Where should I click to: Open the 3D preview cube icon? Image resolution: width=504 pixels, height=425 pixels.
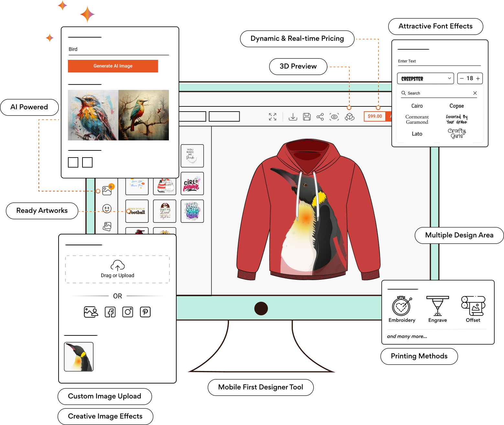pos(350,117)
